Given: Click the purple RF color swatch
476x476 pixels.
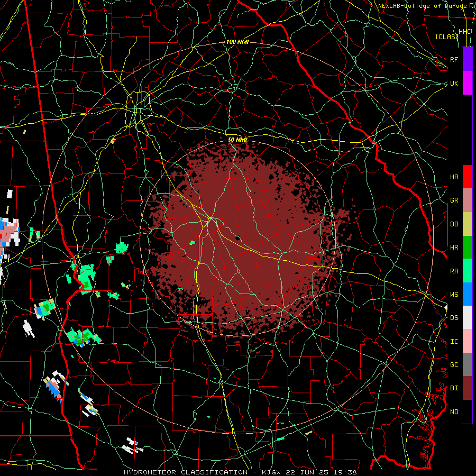Looking at the screenshot, I should [x=467, y=59].
